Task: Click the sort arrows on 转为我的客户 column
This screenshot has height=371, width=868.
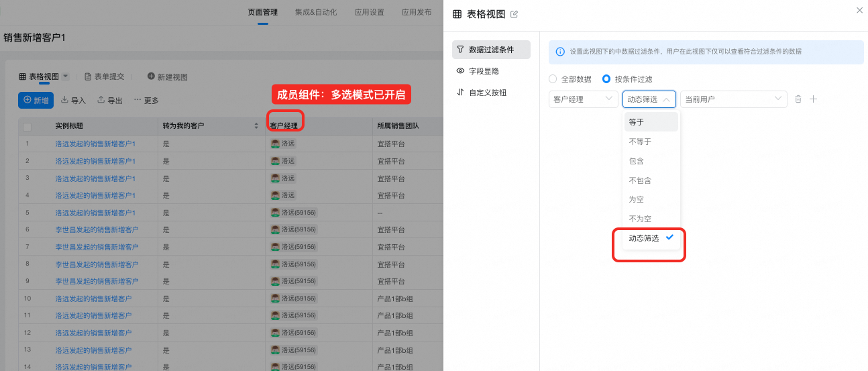Action: coord(256,126)
